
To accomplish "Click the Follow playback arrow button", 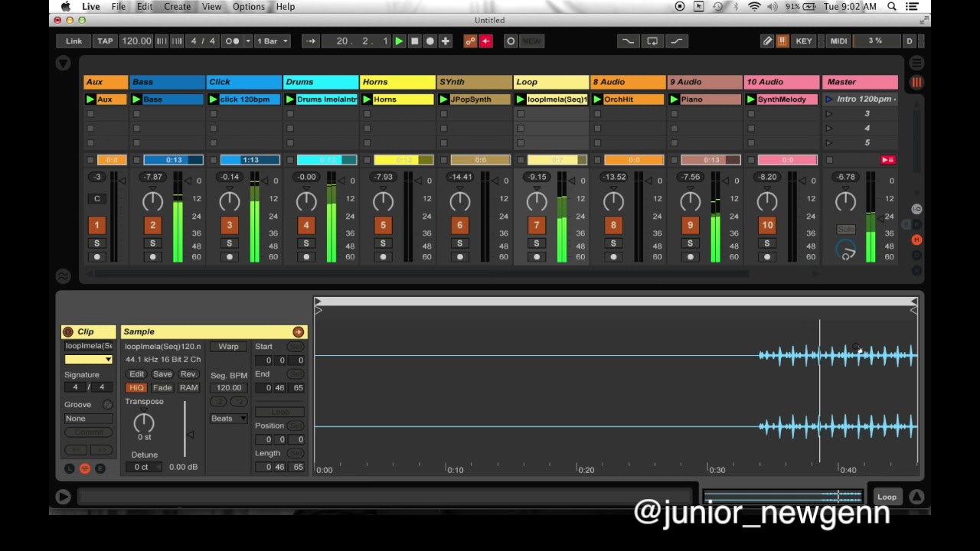I will [x=310, y=41].
